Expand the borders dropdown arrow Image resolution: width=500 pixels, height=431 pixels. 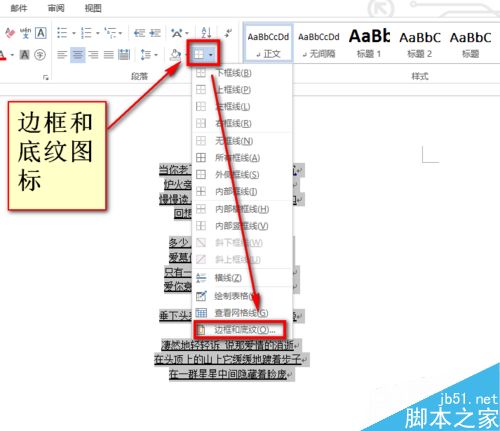(211, 55)
